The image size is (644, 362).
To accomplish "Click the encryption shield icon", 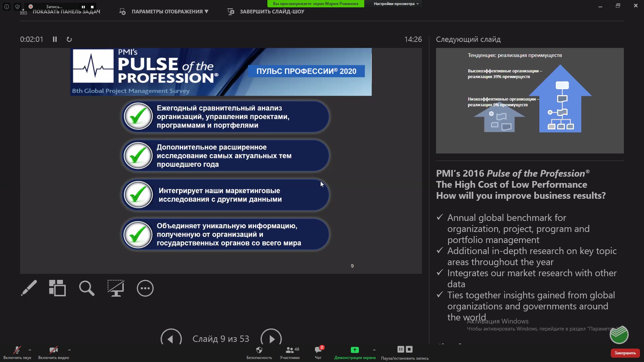I will tap(17, 7).
